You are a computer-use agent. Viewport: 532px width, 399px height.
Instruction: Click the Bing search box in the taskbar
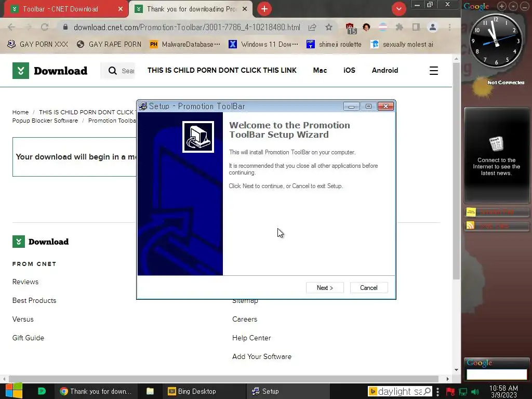coord(400,392)
